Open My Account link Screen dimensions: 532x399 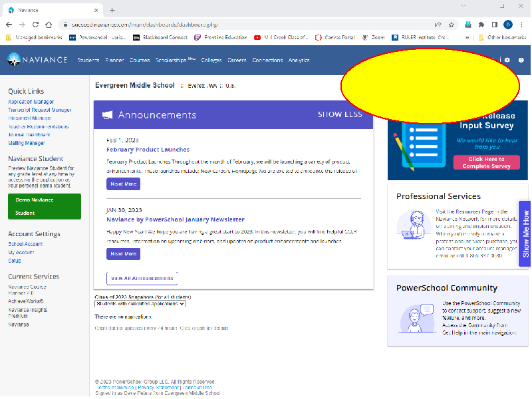(x=21, y=253)
